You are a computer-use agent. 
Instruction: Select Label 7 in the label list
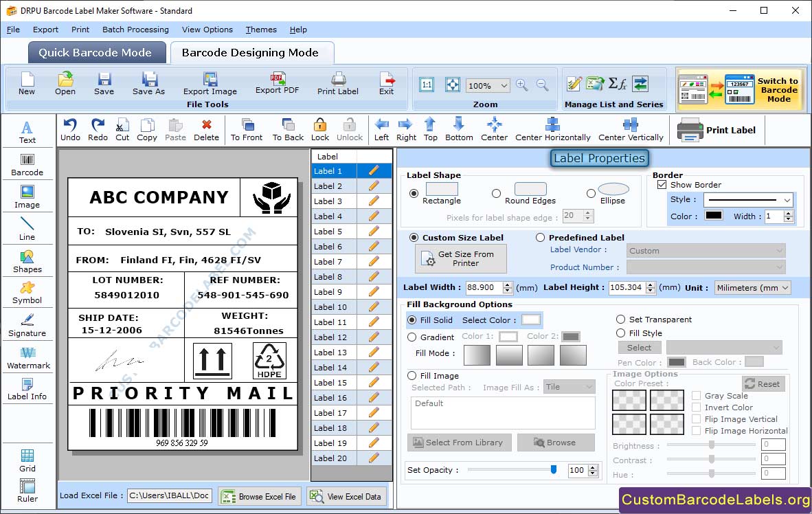(x=333, y=262)
